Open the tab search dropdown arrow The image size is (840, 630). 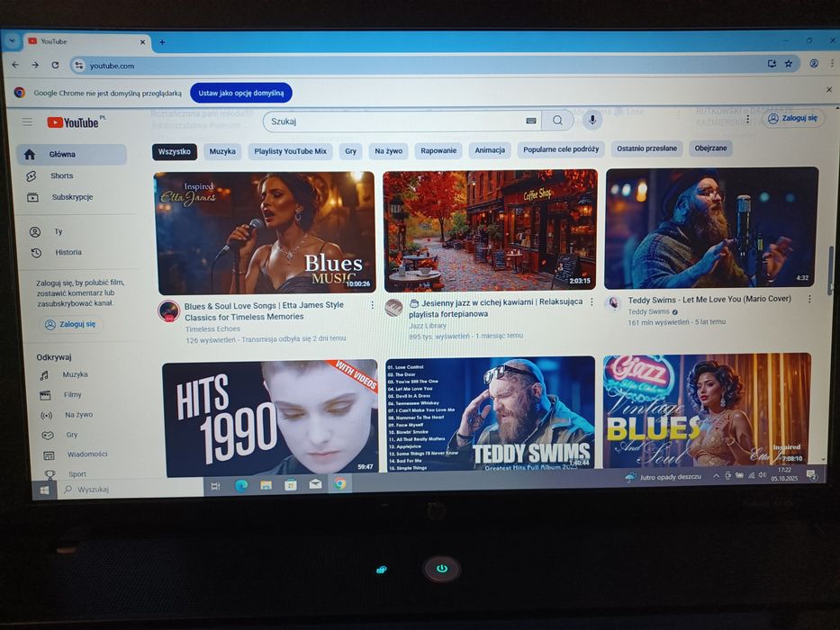[x=12, y=40]
